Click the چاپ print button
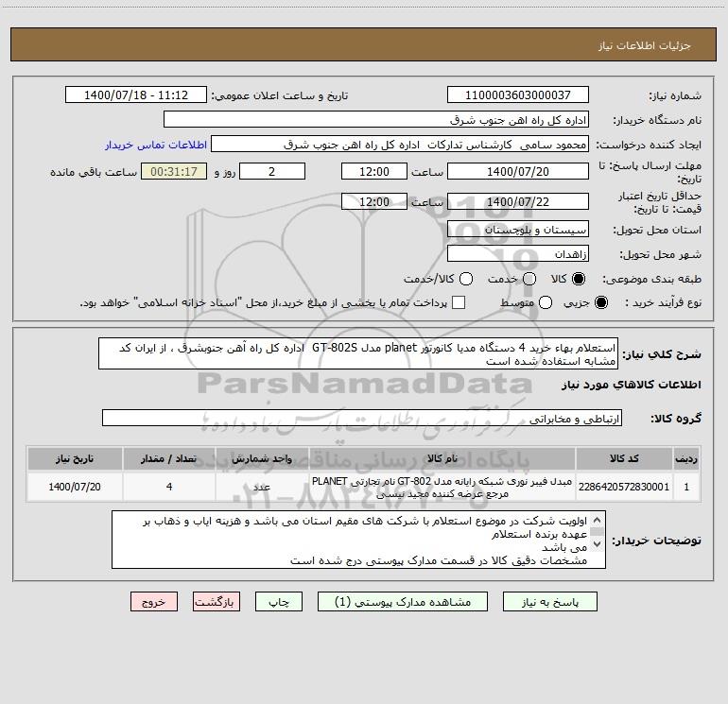This screenshot has height=704, width=728. point(279,602)
